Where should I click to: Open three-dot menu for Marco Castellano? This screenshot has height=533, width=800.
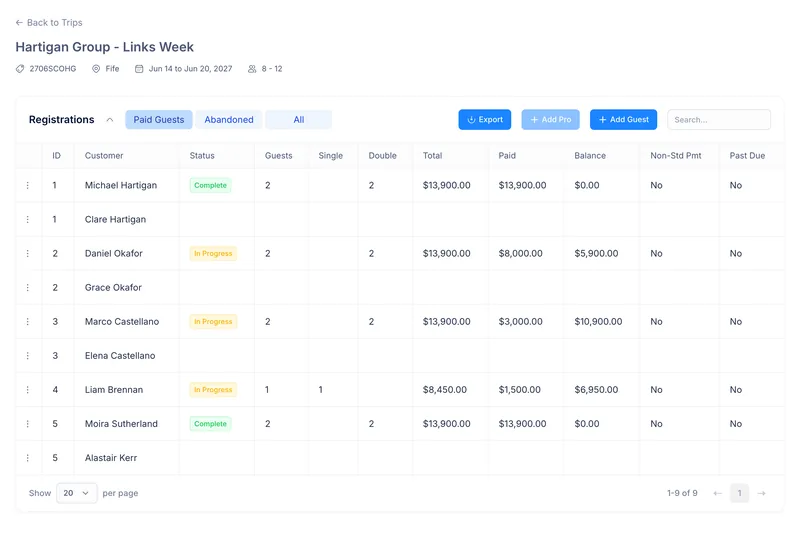point(28,321)
